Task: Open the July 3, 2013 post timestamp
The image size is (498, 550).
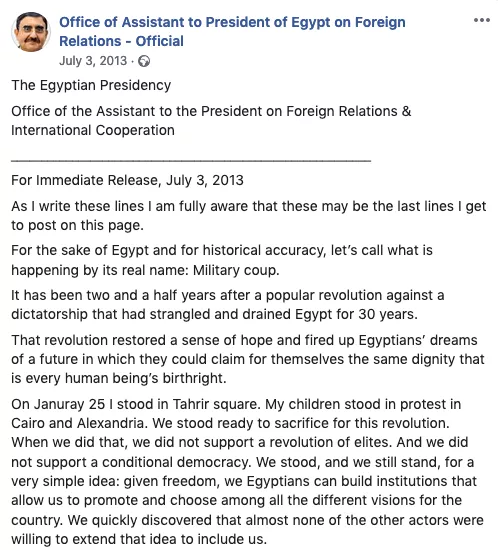Action: point(93,61)
